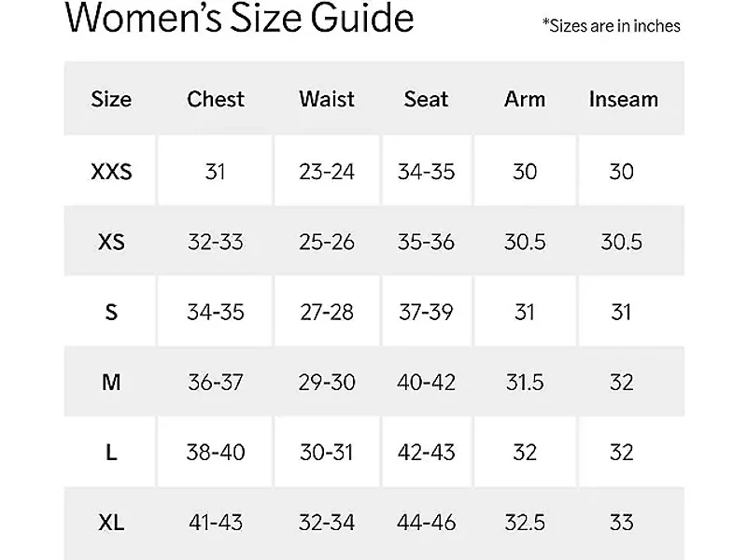Select the M arm cell 31.5
Viewport: 747px width, 560px height.
[525, 382]
